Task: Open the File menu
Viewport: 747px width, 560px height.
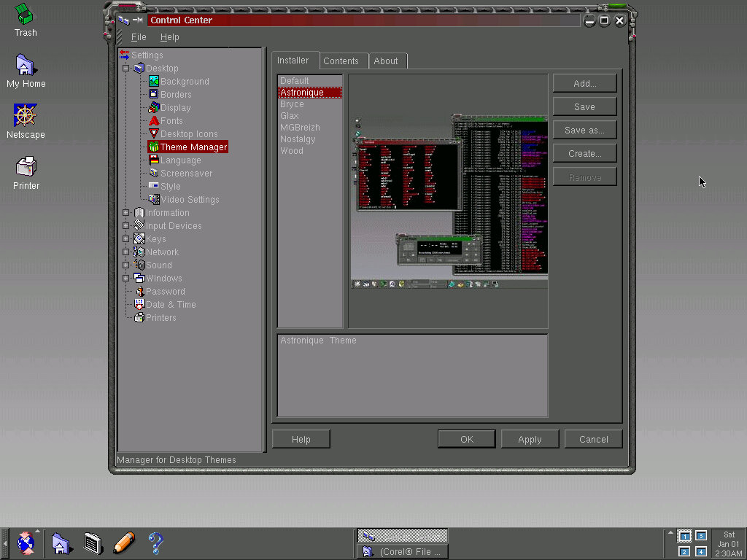Action: coord(139,37)
